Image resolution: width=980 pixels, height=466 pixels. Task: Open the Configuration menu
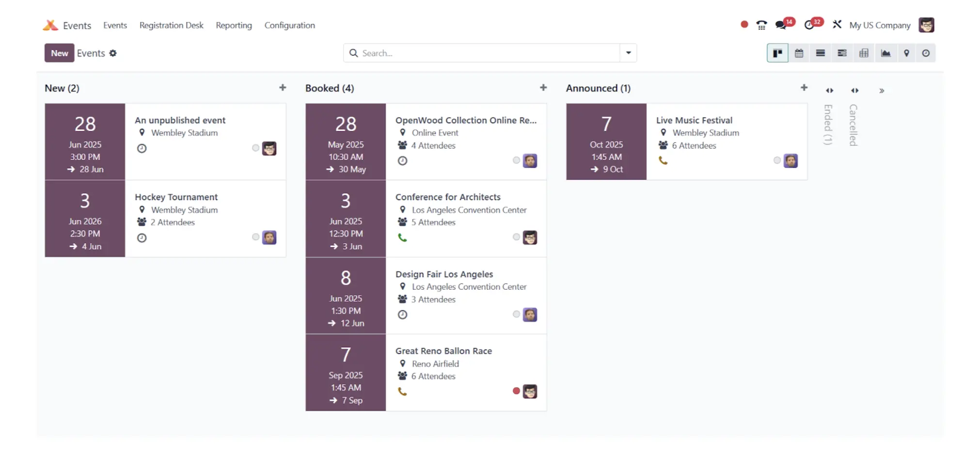pos(289,25)
